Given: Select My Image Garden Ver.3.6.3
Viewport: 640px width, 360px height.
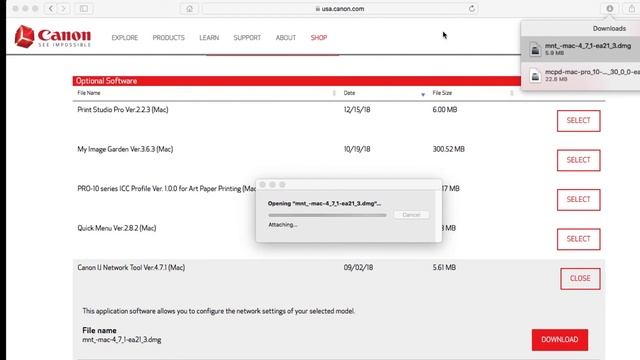Looking at the screenshot, I should pos(578,160).
